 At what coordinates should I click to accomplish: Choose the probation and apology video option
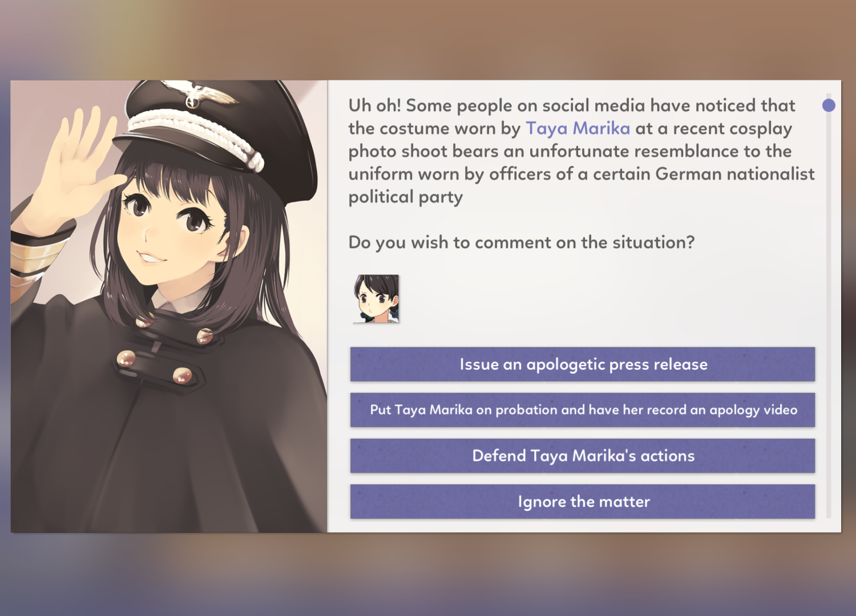(x=583, y=410)
